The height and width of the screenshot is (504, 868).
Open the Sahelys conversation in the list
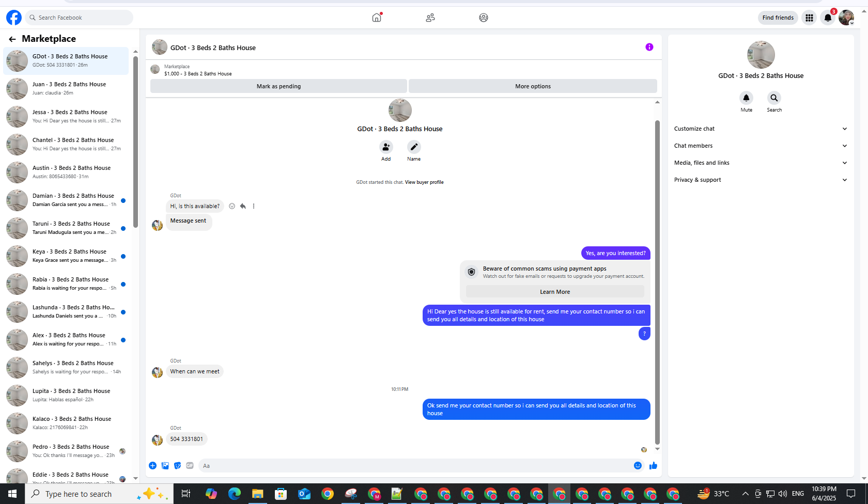coord(66,368)
